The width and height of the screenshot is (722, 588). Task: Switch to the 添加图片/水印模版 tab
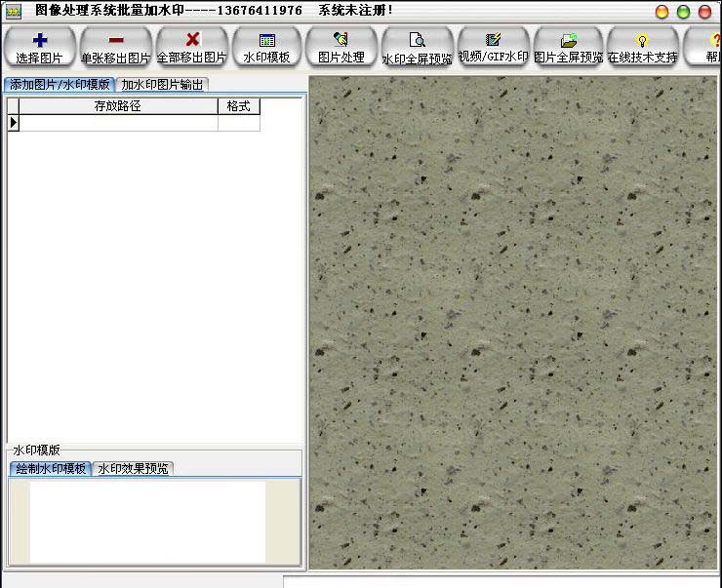[x=60, y=85]
